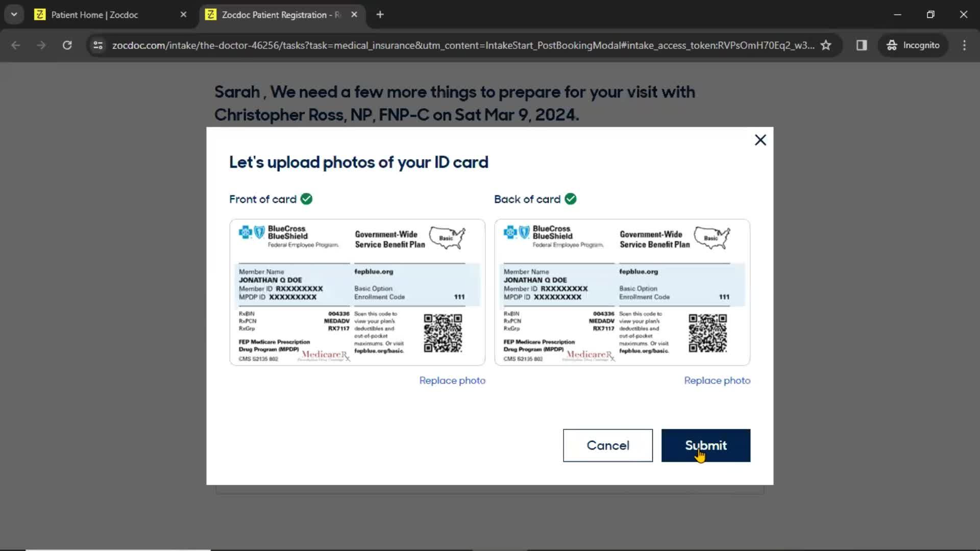Click the 'Front of card' label
The width and height of the screenshot is (980, 551).
262,199
